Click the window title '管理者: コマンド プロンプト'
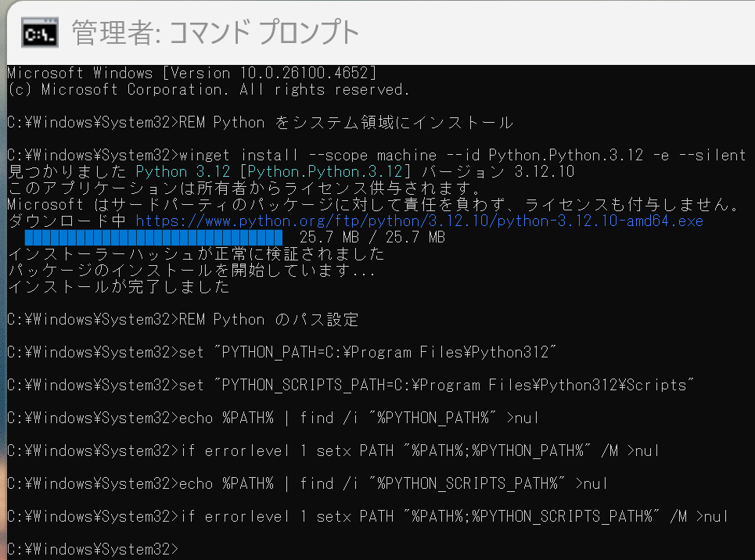Image resolution: width=755 pixels, height=560 pixels. [215, 32]
